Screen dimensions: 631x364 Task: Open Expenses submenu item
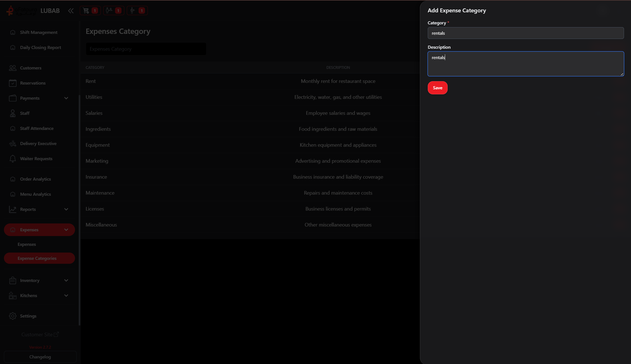27,244
